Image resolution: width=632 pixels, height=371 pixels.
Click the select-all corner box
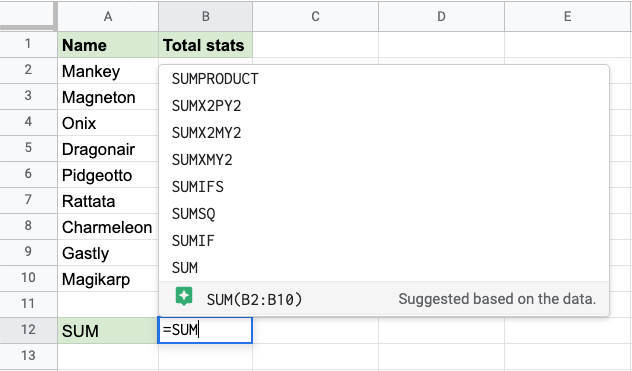27,15
